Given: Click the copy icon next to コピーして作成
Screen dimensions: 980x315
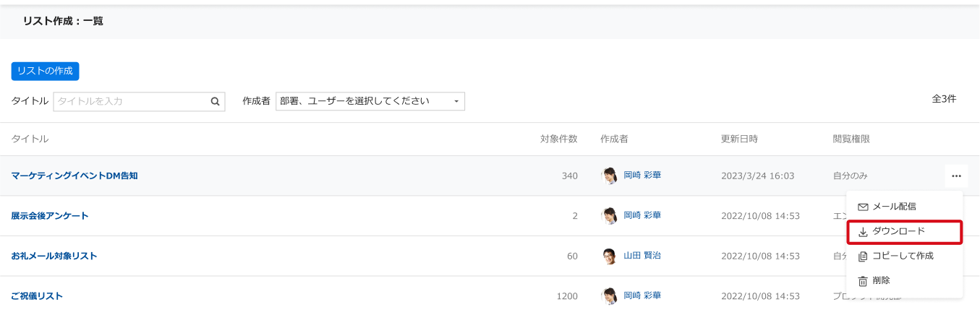Looking at the screenshot, I should coord(862,256).
